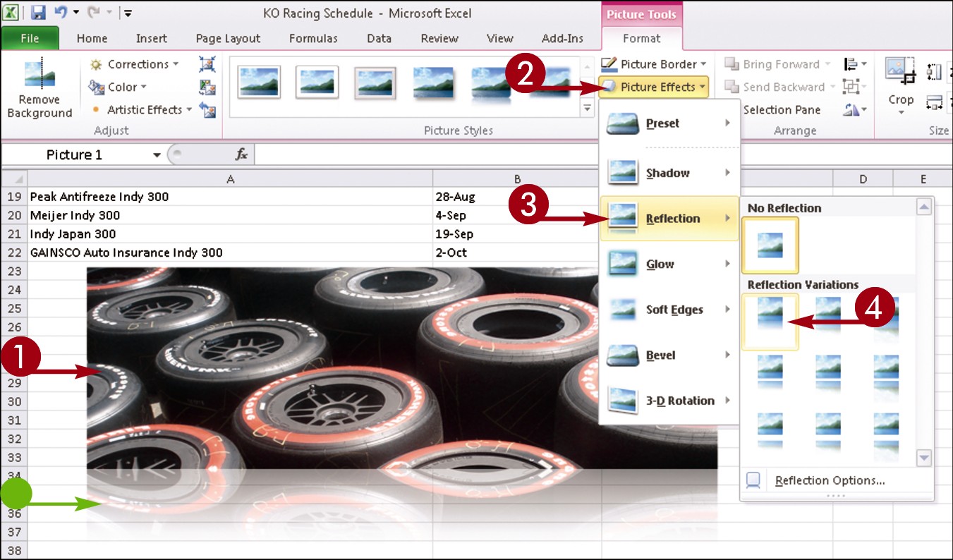Open the 3-D Rotation submenu

[669, 401]
